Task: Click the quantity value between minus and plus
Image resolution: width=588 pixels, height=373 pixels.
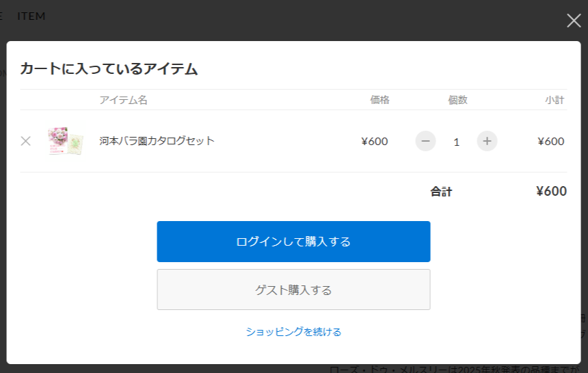Action: [456, 142]
